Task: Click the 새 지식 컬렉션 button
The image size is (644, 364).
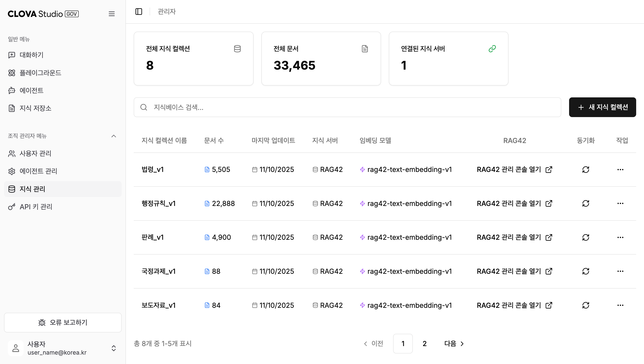Action: click(602, 107)
